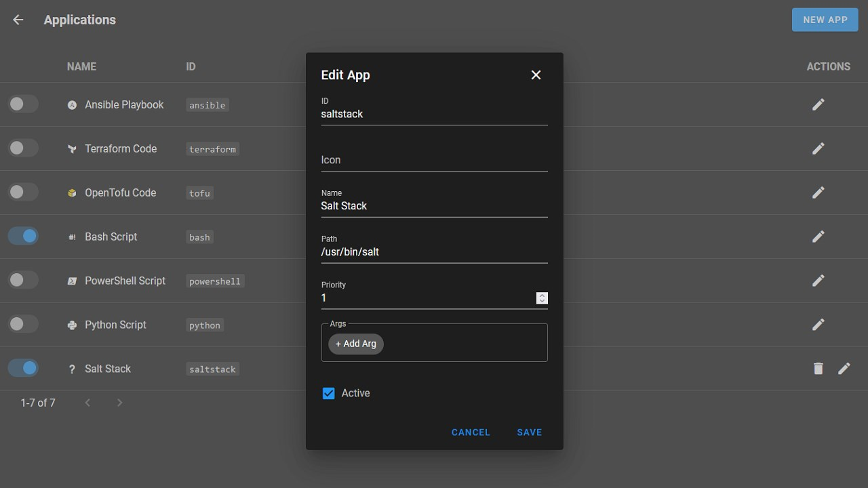Click the back arrow beside Applications
Viewport: 868px width, 488px height.
pyautogui.click(x=18, y=19)
